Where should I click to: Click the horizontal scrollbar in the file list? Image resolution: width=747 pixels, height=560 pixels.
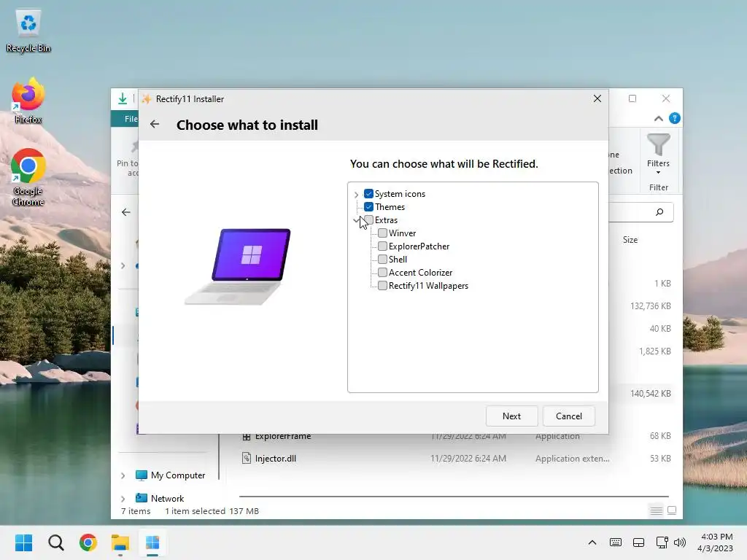click(454, 496)
